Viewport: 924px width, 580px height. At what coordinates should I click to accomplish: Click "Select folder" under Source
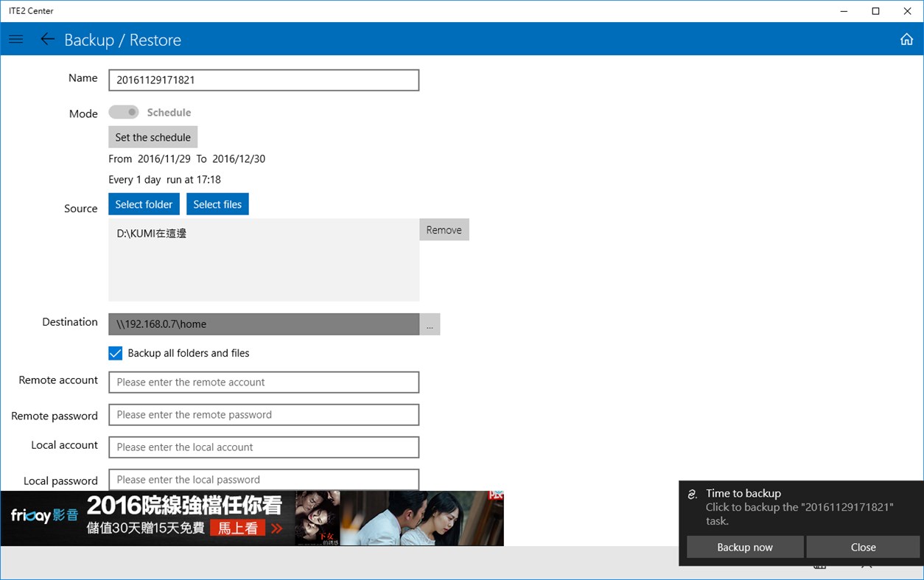click(144, 203)
